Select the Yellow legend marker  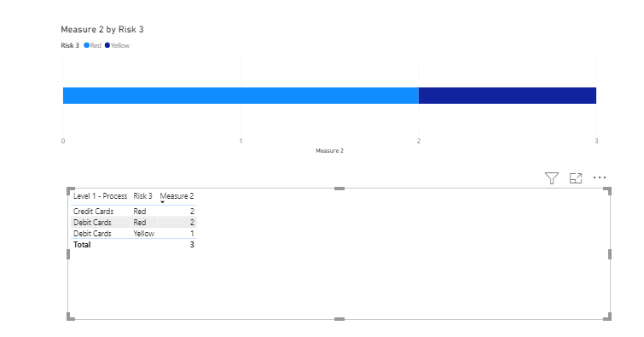107,45
